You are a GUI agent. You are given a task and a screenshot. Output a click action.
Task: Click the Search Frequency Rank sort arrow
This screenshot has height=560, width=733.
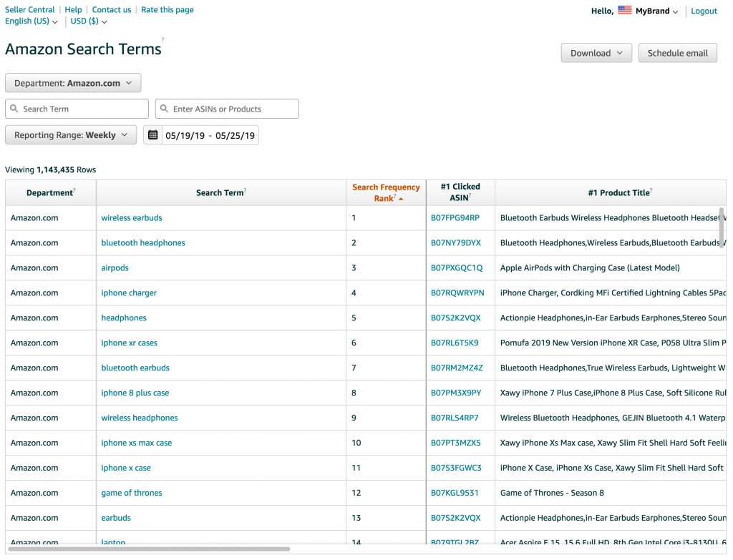(401, 199)
